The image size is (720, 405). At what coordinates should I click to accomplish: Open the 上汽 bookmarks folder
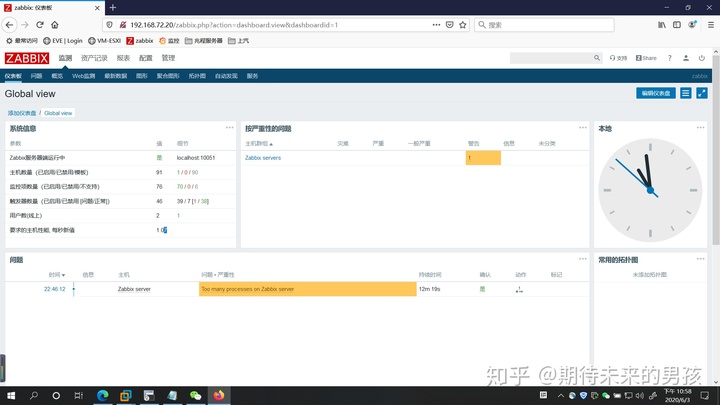(238, 40)
